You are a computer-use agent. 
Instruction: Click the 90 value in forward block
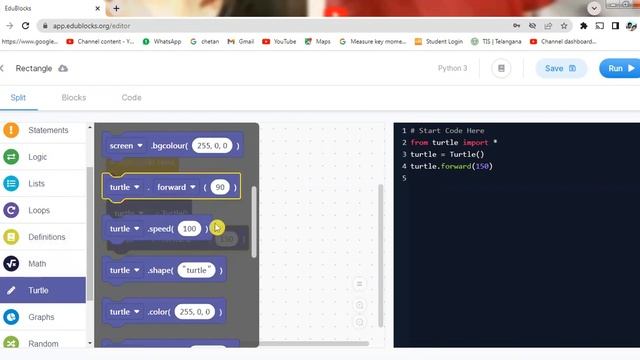pos(220,187)
